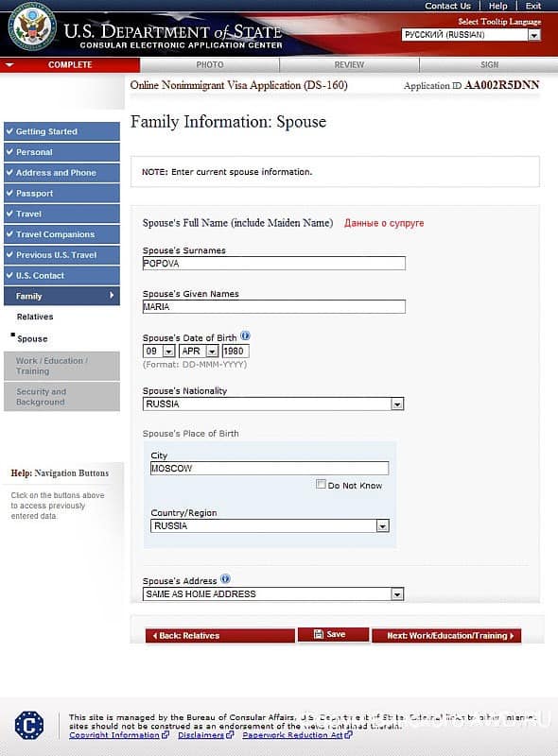The height and width of the screenshot is (756, 558).
Task: Click the Department of State seal logo
Action: [32, 27]
